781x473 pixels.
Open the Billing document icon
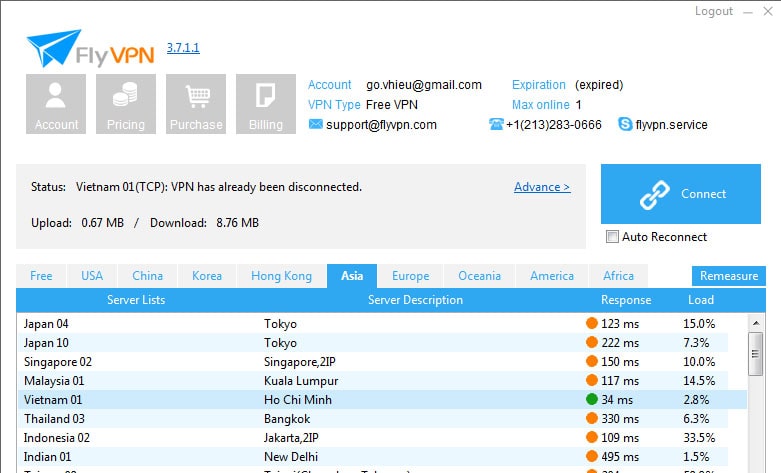[x=265, y=104]
